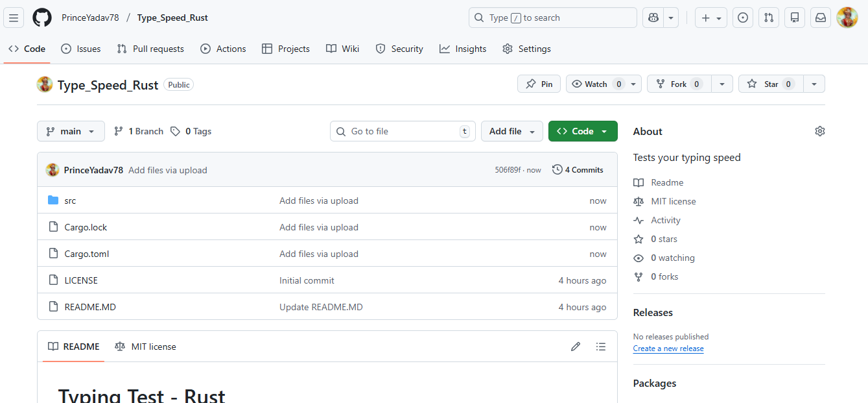
Task: Expand the main branch dropdown
Action: coord(71,131)
